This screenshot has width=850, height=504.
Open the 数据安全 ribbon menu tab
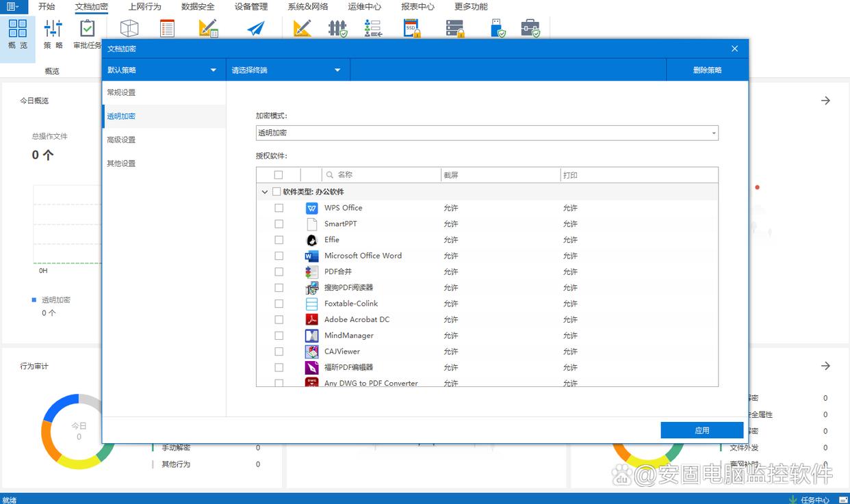[198, 7]
